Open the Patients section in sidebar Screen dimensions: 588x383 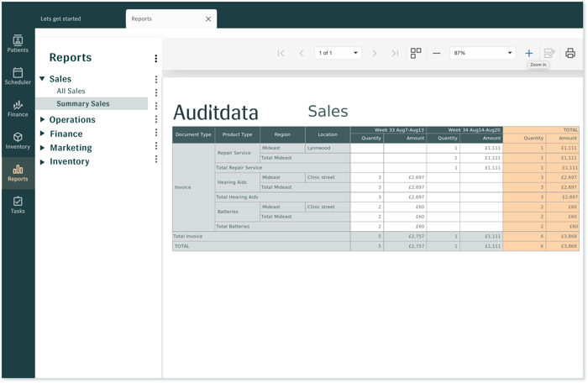18,44
